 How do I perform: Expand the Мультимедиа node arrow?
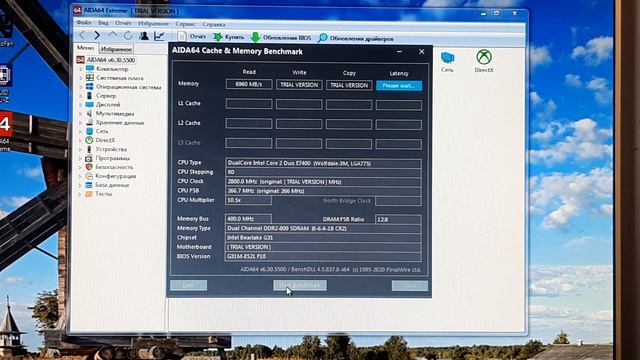coord(81,114)
